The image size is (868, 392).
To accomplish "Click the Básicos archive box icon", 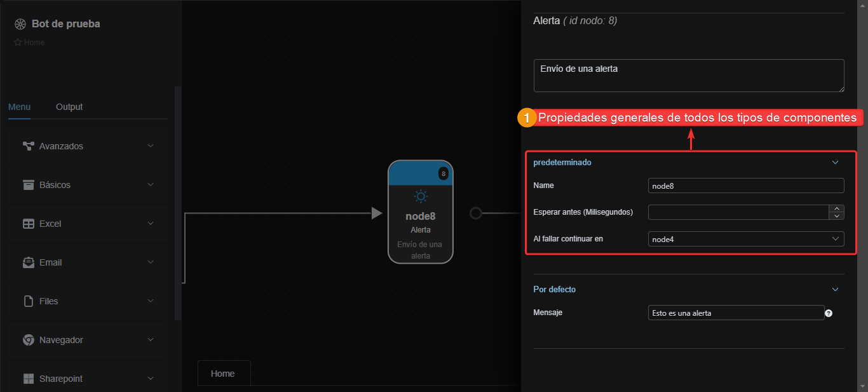I will pyautogui.click(x=28, y=185).
